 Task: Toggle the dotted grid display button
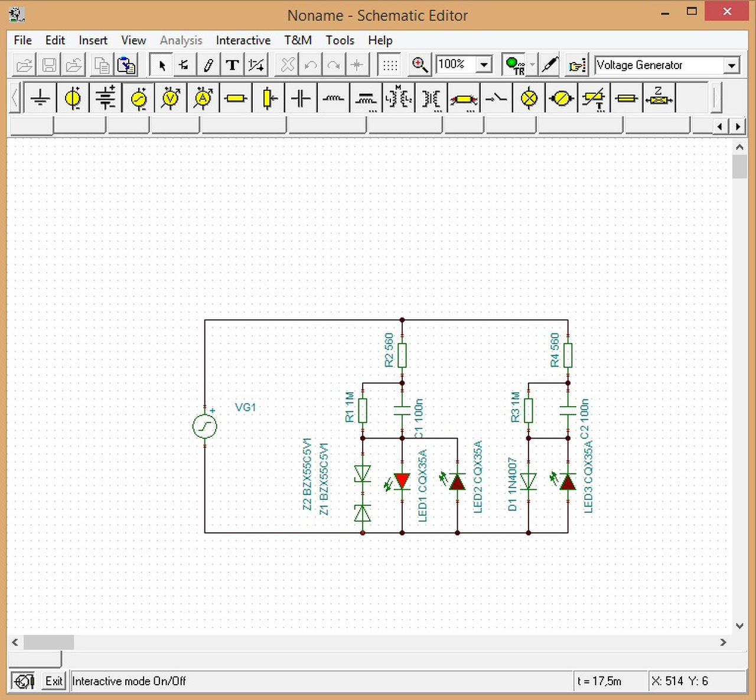coord(390,65)
